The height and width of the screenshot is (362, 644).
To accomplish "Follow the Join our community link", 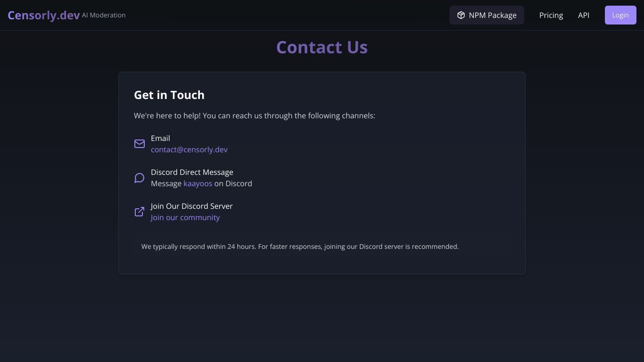I will 185,217.
